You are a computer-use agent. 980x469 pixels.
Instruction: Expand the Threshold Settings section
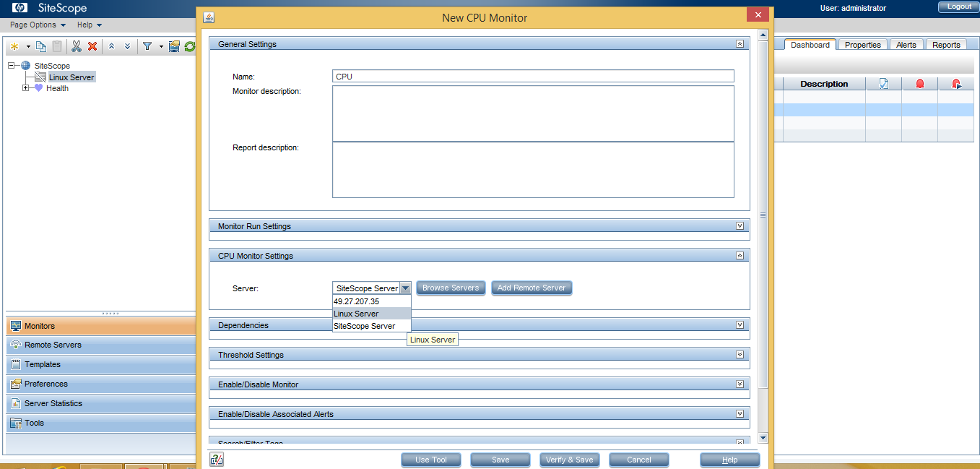[740, 355]
